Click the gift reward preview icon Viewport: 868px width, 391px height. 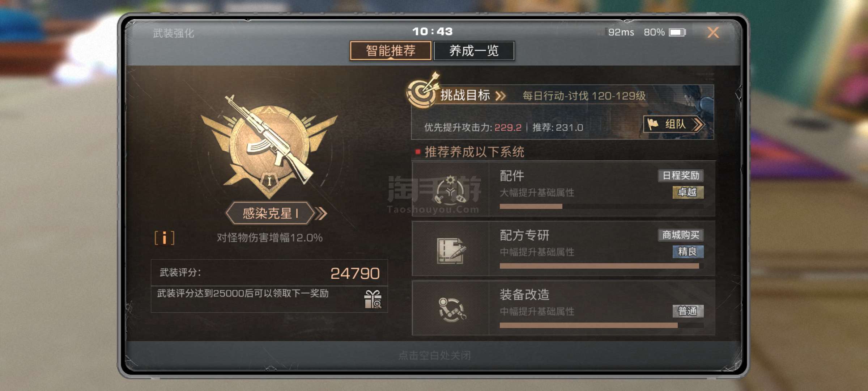[x=373, y=299]
